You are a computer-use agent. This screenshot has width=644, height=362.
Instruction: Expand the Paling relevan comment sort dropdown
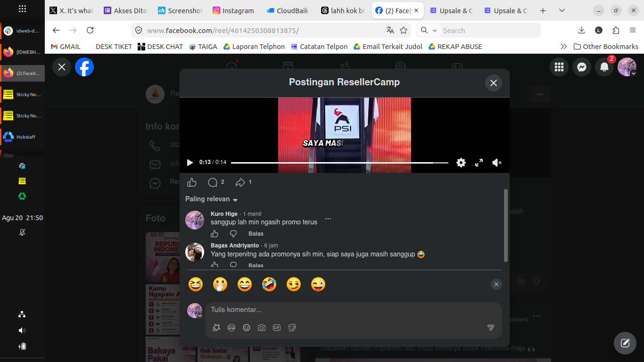(212, 199)
